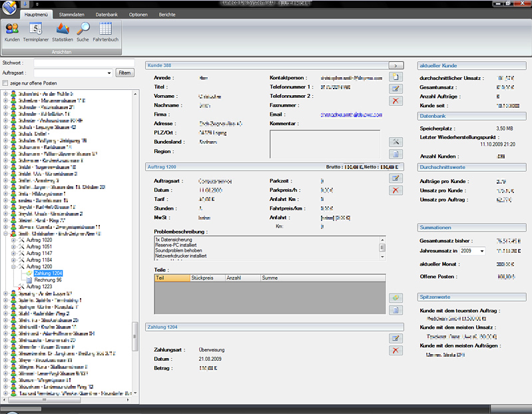Viewport: 532px width, 414px height.
Task: Click the next customer '>' button
Action: 396,65
